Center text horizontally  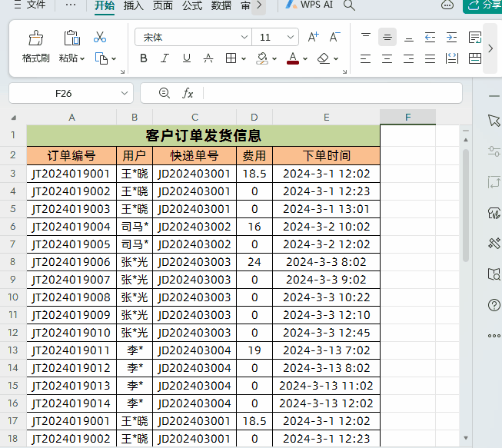point(387,58)
